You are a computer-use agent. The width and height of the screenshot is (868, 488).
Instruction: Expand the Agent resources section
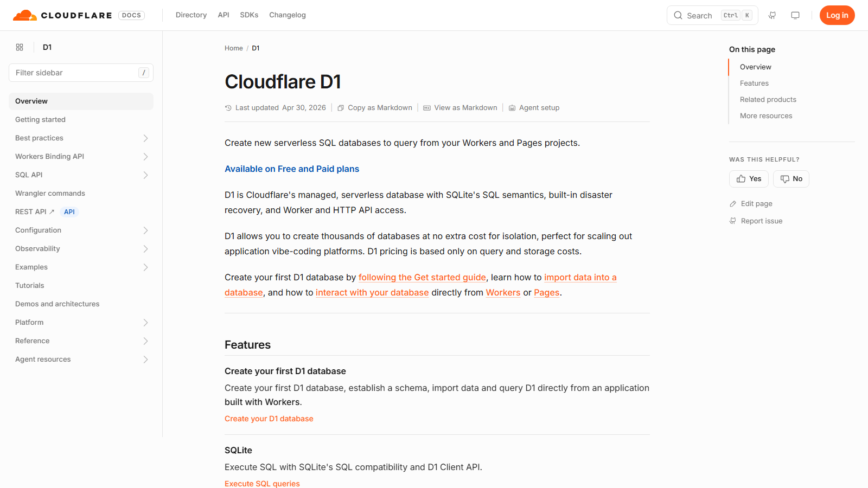[145, 359]
